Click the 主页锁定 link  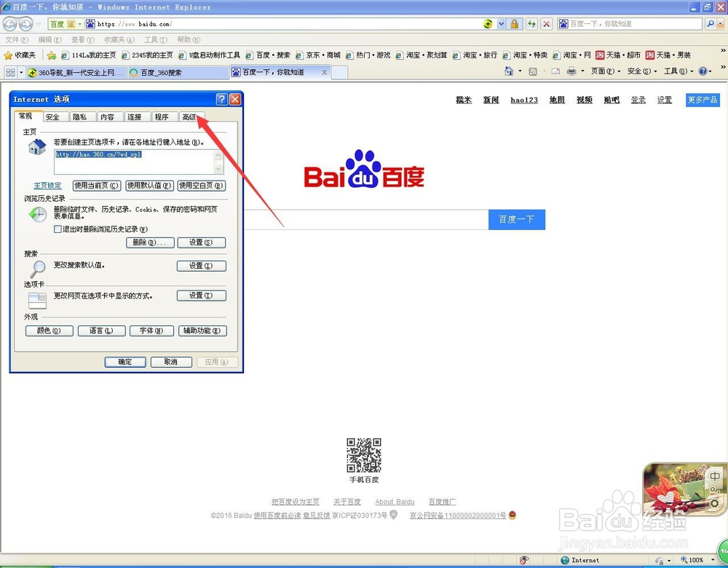tap(47, 185)
